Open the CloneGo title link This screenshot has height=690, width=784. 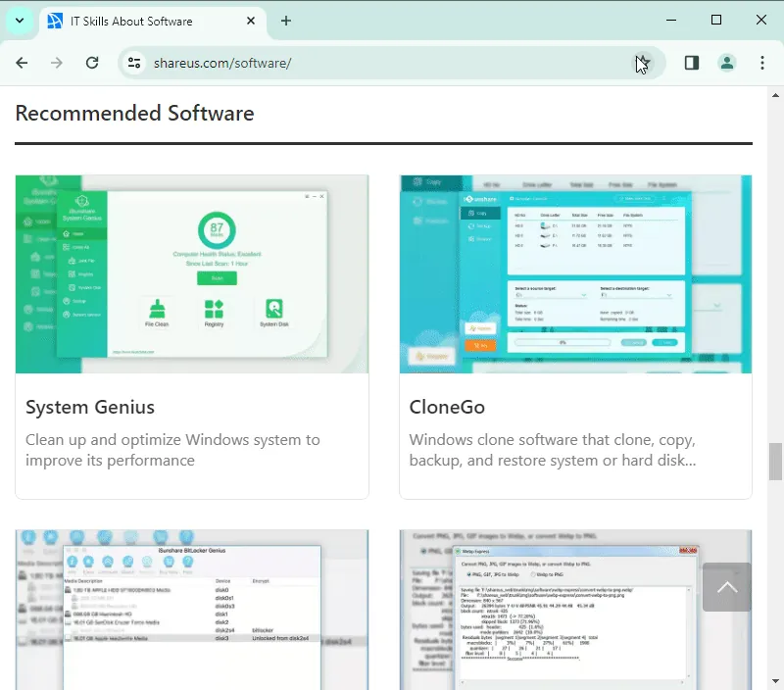447,407
